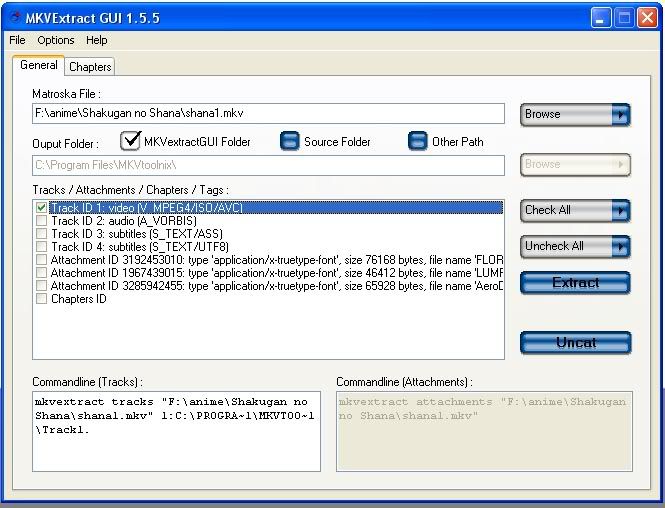Viewport: 665px width, 508px height.
Task: Click the Uncheck All button
Action: click(x=575, y=246)
